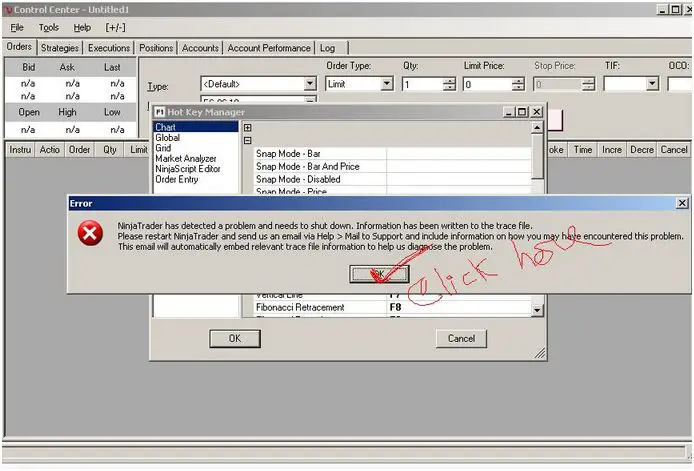
Task: Click the Bid column header
Action: point(28,67)
